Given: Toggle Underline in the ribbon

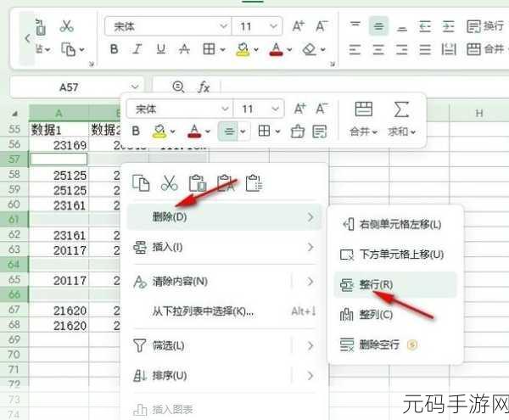Looking at the screenshot, I should tap(160, 49).
